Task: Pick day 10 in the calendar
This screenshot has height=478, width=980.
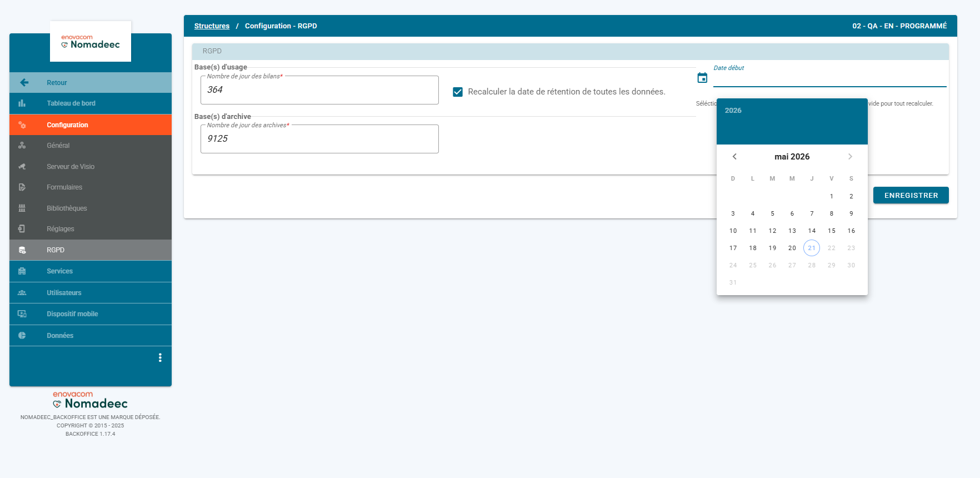Action: point(733,231)
